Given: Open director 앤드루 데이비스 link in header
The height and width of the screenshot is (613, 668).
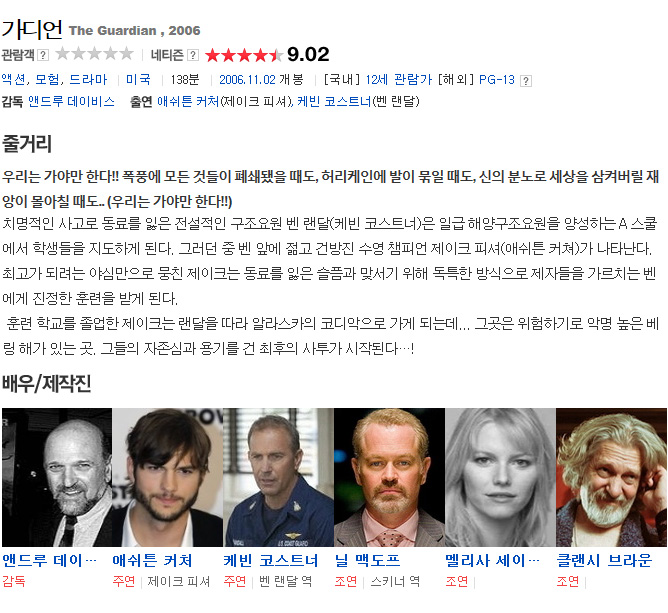Looking at the screenshot, I should [x=71, y=101].
